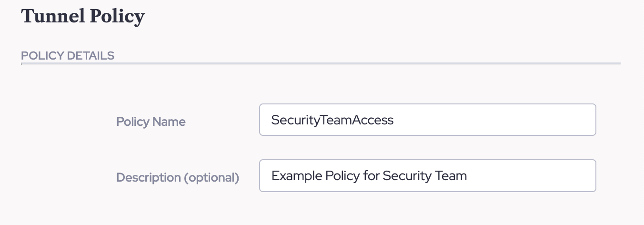Place cursor in the "SecurityTeamAccess" text
Viewport: 644px width, 225px height.
332,120
